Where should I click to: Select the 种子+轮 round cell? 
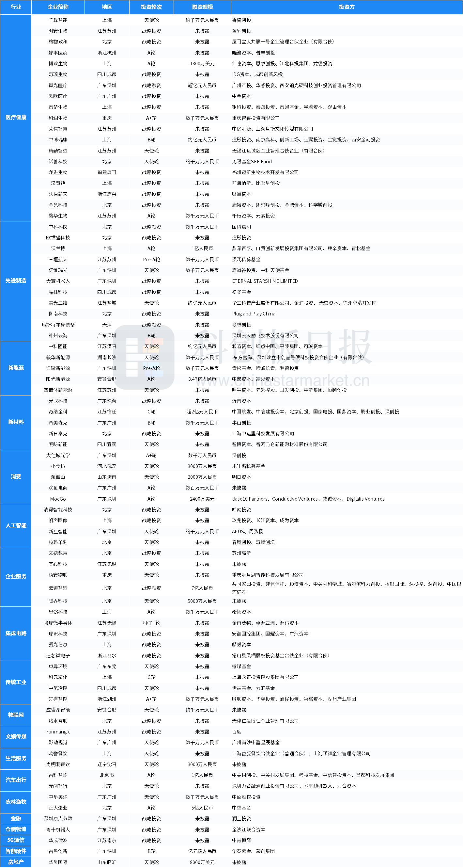click(151, 623)
